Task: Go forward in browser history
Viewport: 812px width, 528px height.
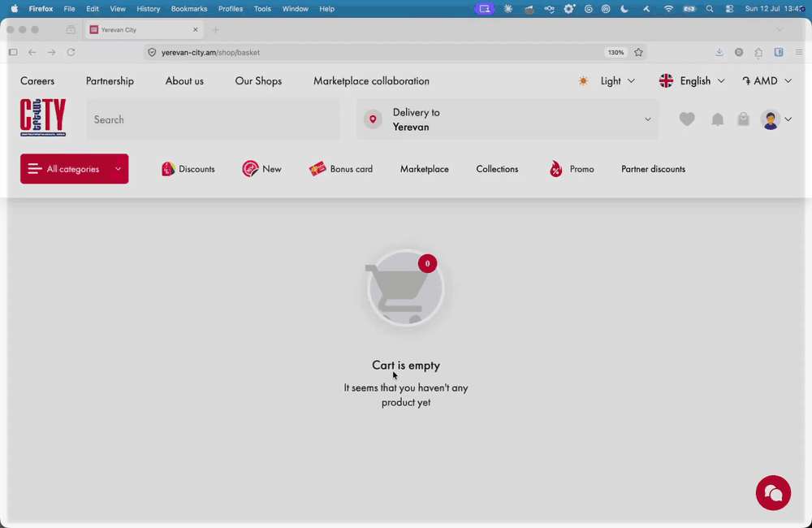Action: (51, 52)
